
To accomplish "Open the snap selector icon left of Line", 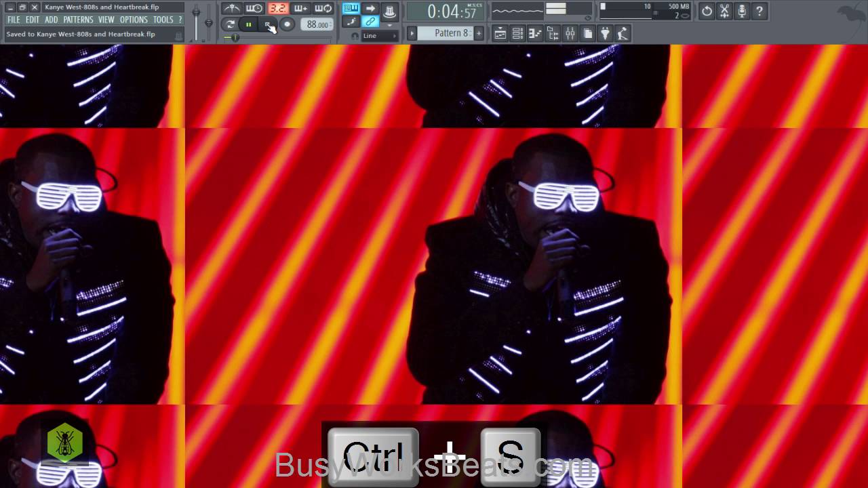I will tap(355, 36).
